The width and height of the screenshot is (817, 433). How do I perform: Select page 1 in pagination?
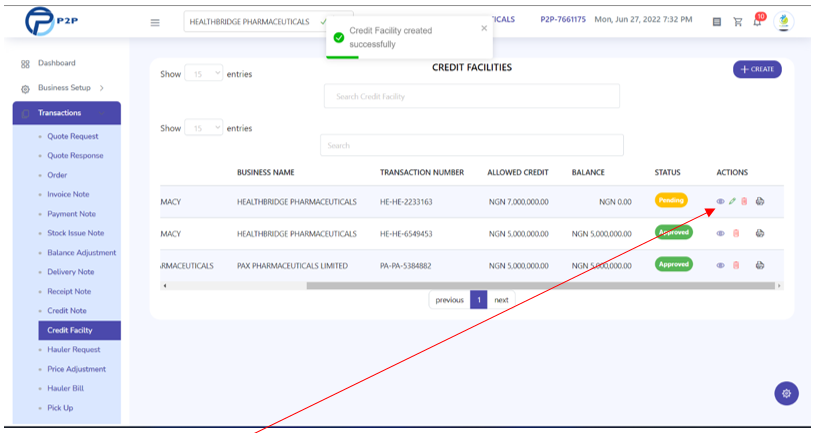(x=479, y=300)
